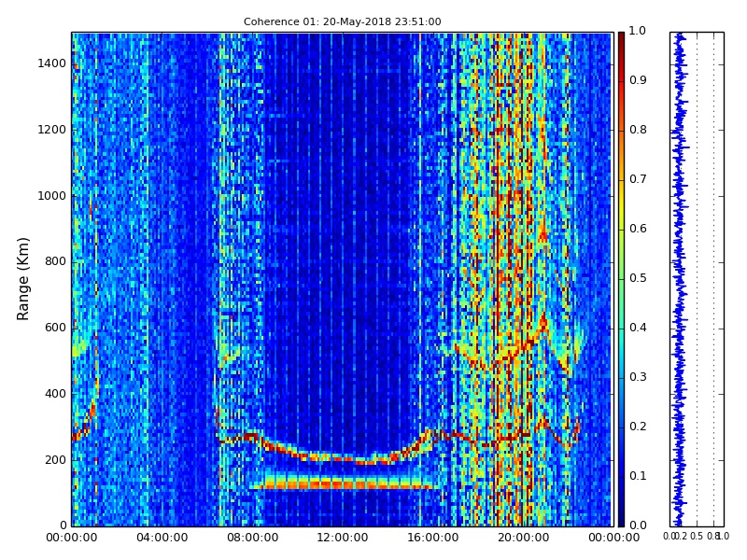Click the 0.0 colorbar tick label
This screenshot has width=747, height=560.
[x=638, y=525]
